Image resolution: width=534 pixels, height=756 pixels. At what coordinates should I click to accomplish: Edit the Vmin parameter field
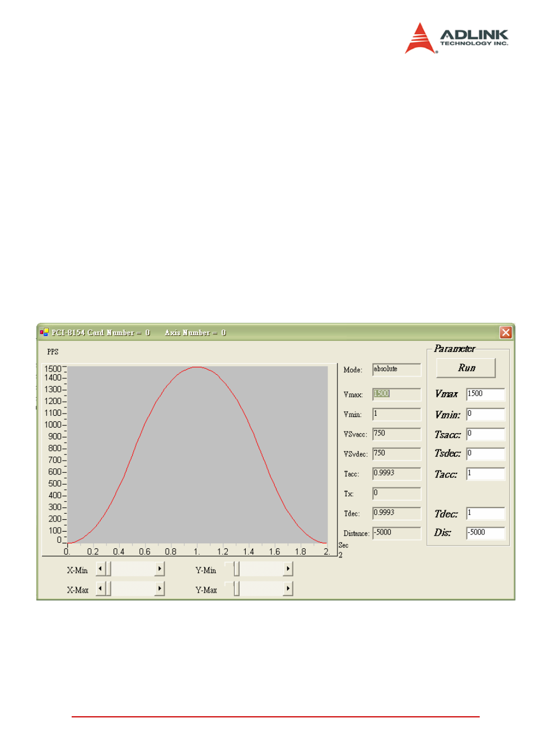[x=485, y=414]
